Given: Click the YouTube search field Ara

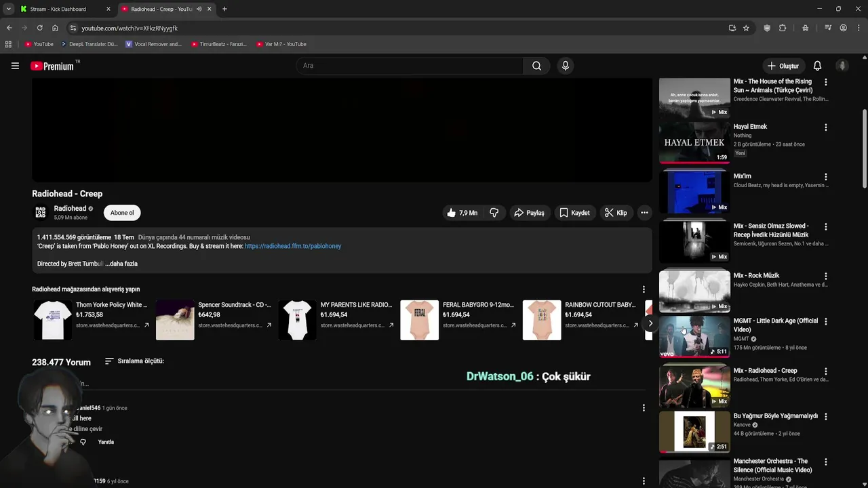Looking at the screenshot, I should (x=410, y=66).
